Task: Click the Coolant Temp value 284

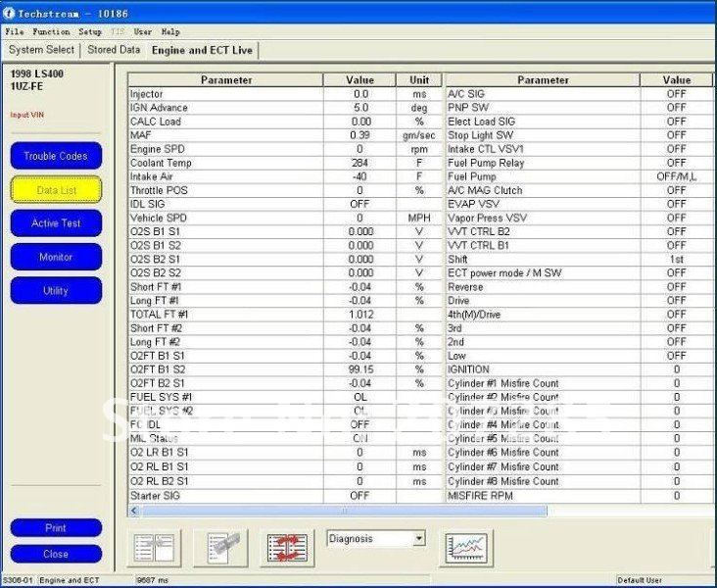Action: (x=359, y=163)
